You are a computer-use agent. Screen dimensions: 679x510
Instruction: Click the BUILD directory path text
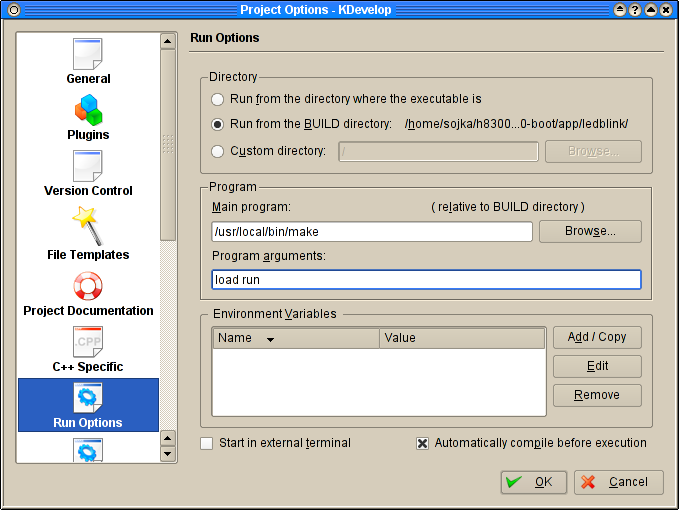(x=516, y=124)
